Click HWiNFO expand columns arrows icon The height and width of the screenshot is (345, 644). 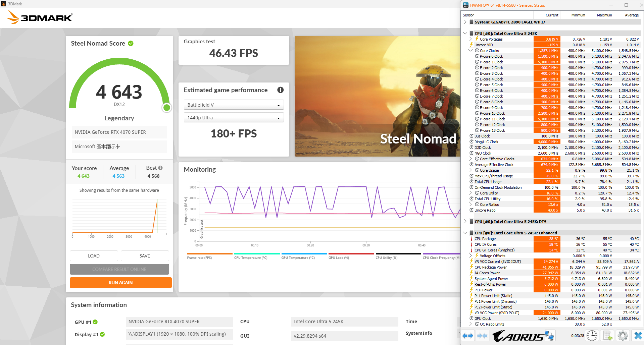(468, 335)
